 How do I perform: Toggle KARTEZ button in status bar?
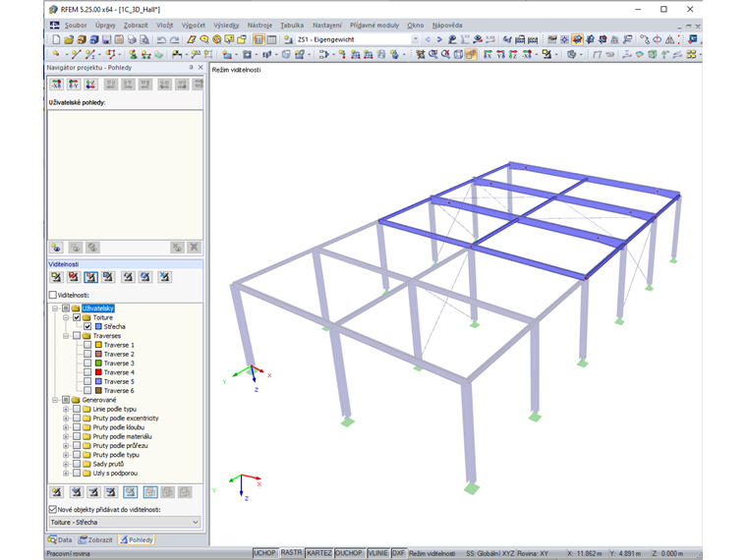click(x=319, y=553)
